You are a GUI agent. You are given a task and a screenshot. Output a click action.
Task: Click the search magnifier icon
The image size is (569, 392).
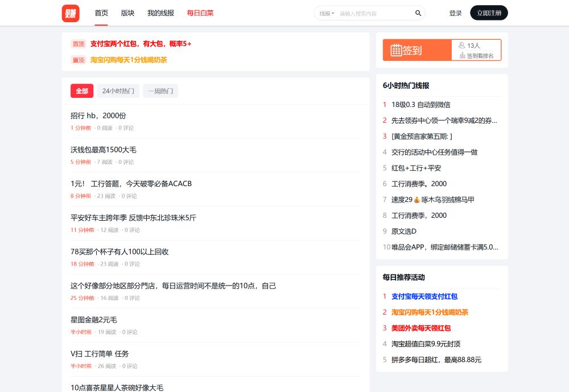(x=418, y=13)
